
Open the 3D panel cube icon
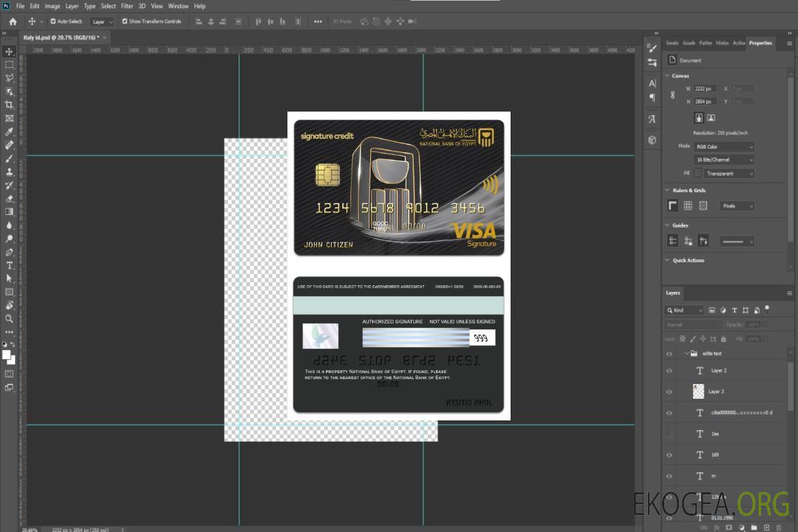pyautogui.click(x=652, y=140)
